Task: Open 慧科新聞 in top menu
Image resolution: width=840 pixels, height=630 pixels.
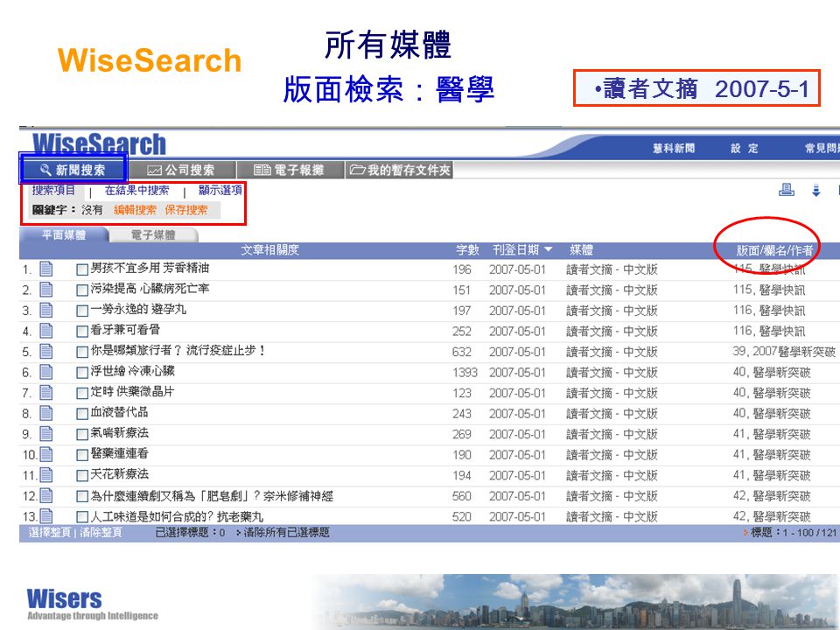Action: point(674,149)
